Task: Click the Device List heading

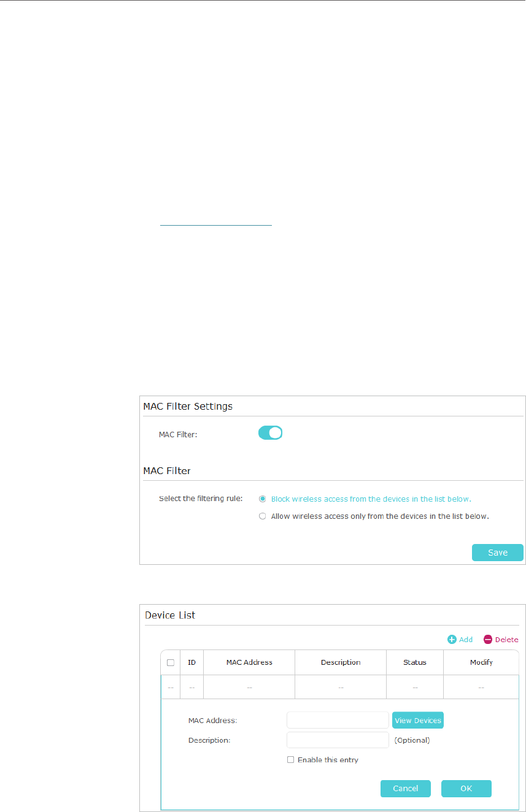Action: click(x=170, y=615)
